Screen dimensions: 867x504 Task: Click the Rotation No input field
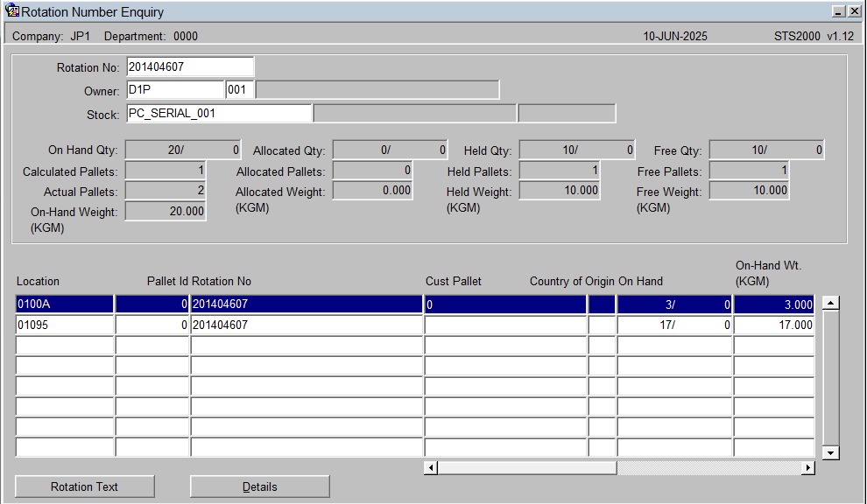190,66
